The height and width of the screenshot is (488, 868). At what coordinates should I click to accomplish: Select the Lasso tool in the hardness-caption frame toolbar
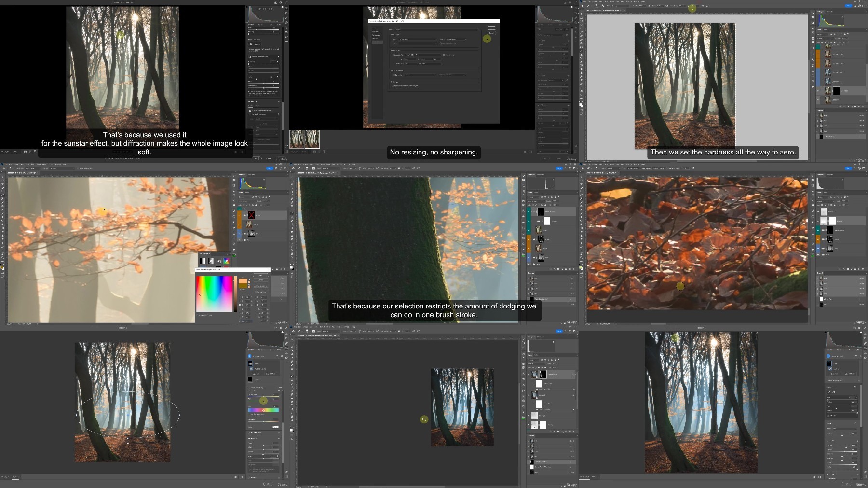[x=581, y=21]
